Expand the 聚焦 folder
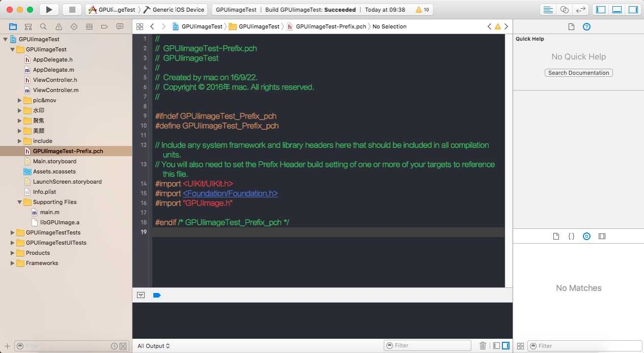This screenshot has width=644, height=353. (20, 121)
